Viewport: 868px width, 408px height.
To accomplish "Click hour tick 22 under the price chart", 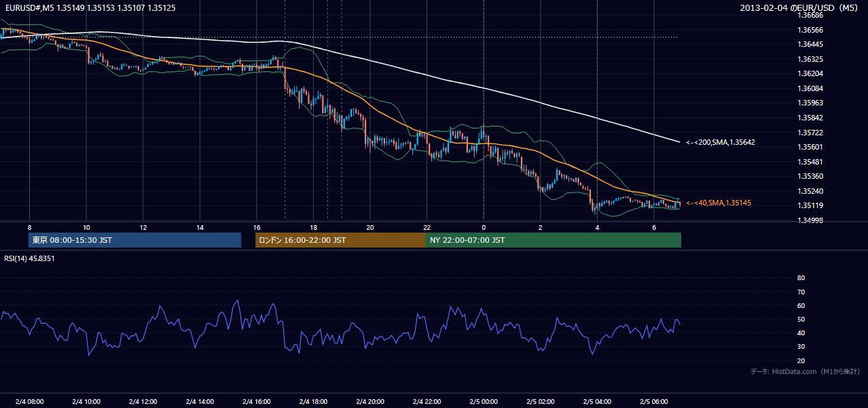I will [427, 227].
